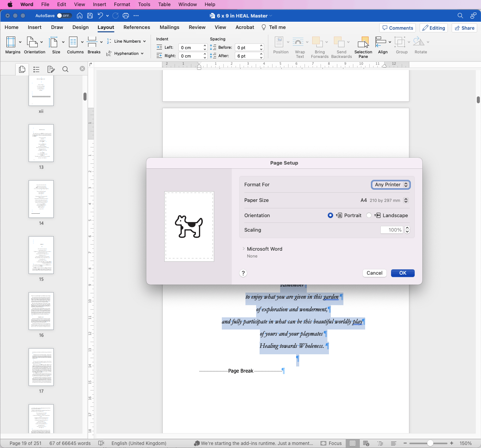481x448 pixels.
Task: Select the Landscape orientation option
Action: pyautogui.click(x=369, y=215)
